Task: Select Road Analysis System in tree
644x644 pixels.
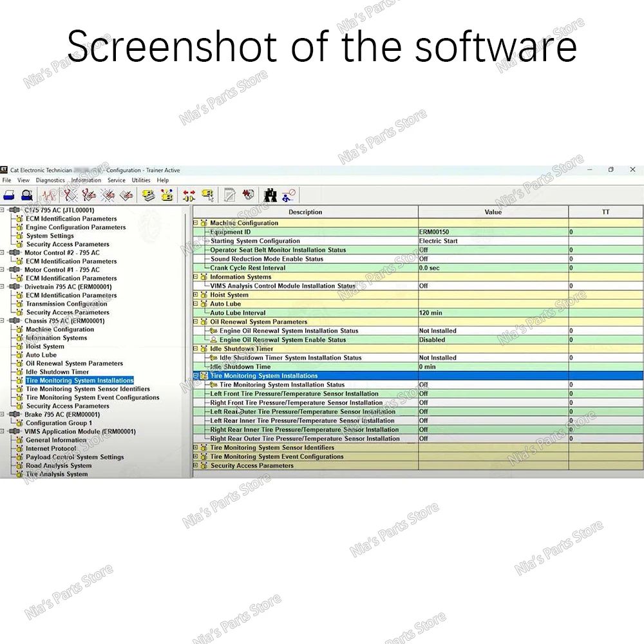Action: pyautogui.click(x=59, y=466)
